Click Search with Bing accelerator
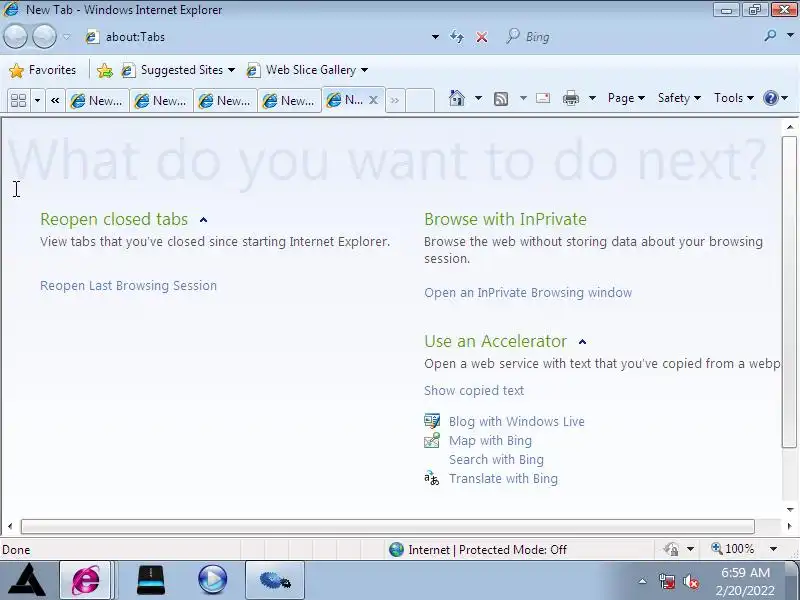Screen dimensions: 800x600 (496, 460)
